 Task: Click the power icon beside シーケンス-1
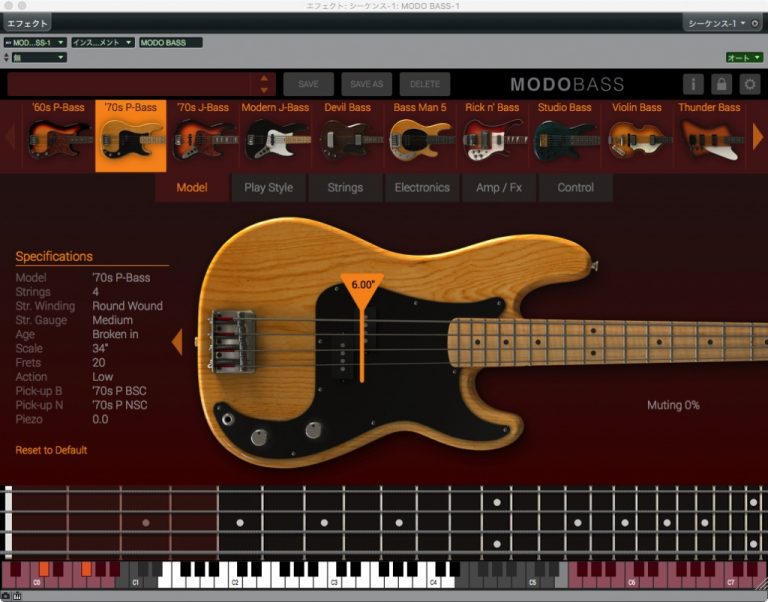point(755,23)
